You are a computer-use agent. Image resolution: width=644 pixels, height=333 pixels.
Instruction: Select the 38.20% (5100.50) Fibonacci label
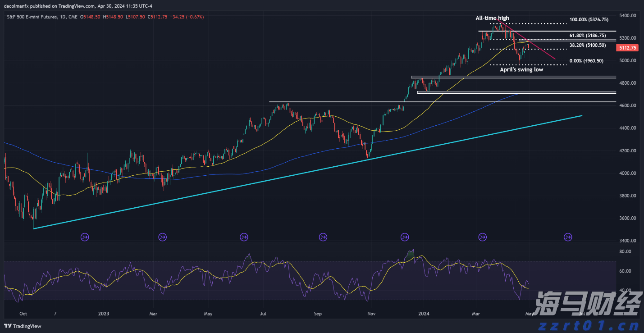588,46
